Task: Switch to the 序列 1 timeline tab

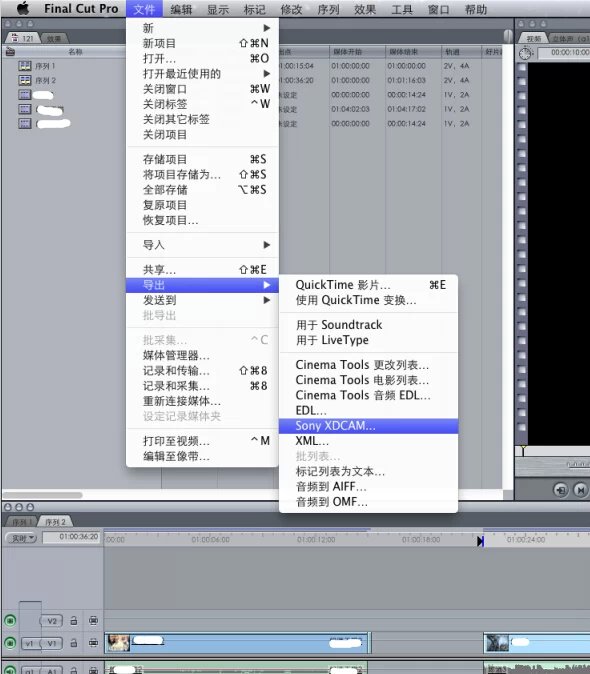Action: [x=19, y=522]
